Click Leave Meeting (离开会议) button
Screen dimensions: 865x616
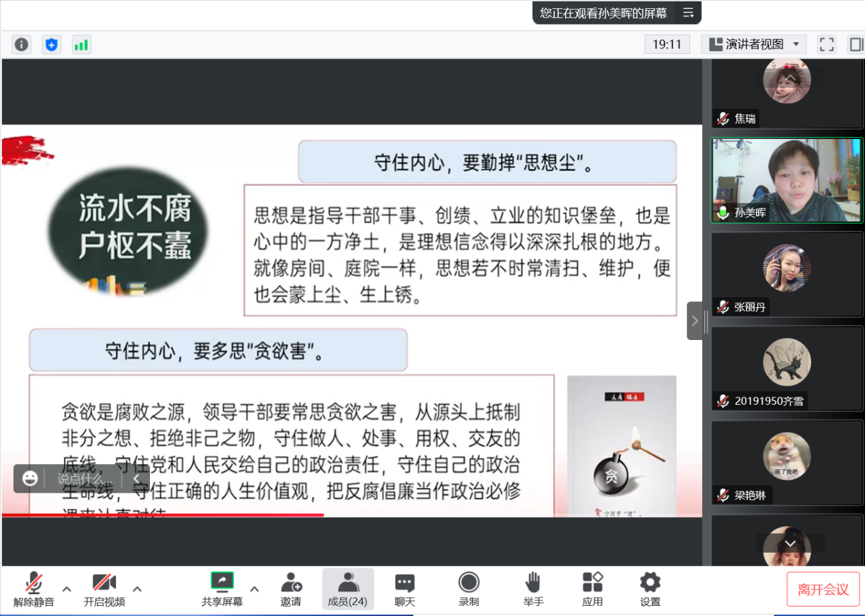point(823,589)
